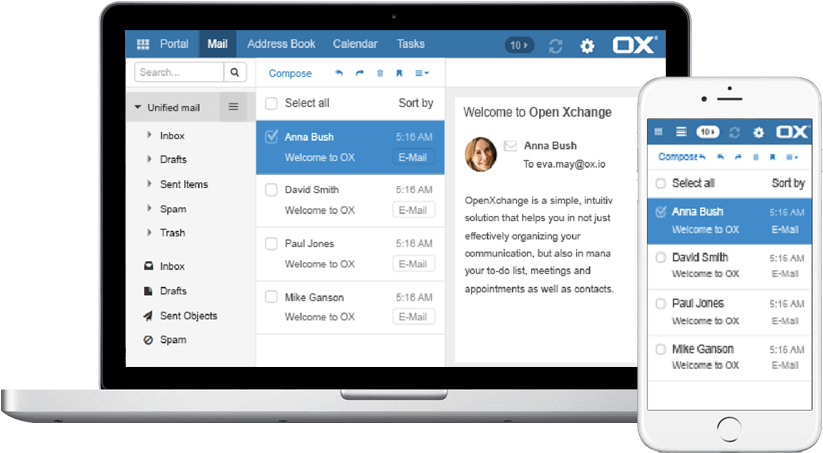Click the reply arrow right after Compose on the phone
The image size is (823, 453).
702,157
